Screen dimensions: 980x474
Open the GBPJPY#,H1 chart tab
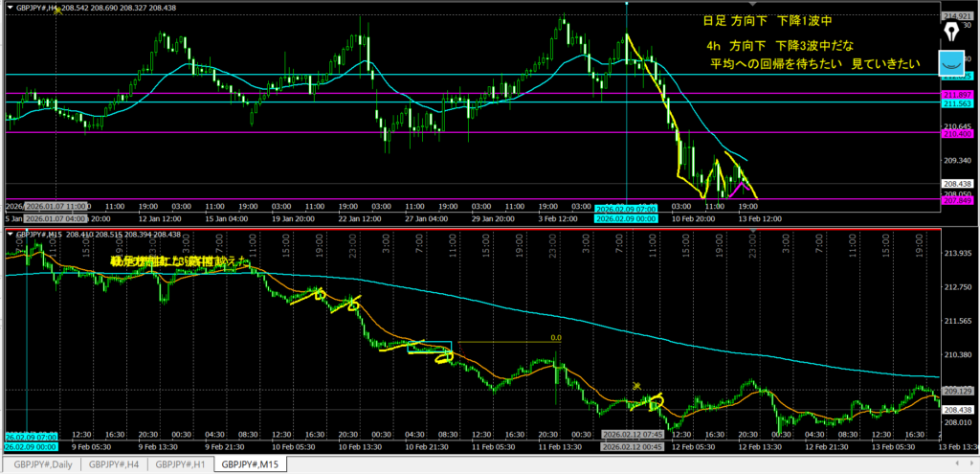182,464
